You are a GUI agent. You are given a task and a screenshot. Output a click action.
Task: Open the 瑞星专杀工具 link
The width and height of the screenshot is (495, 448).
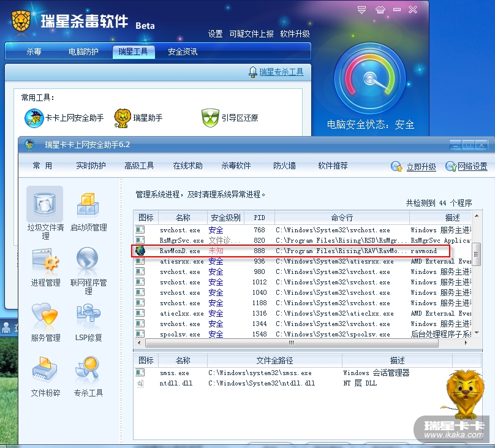tap(281, 72)
